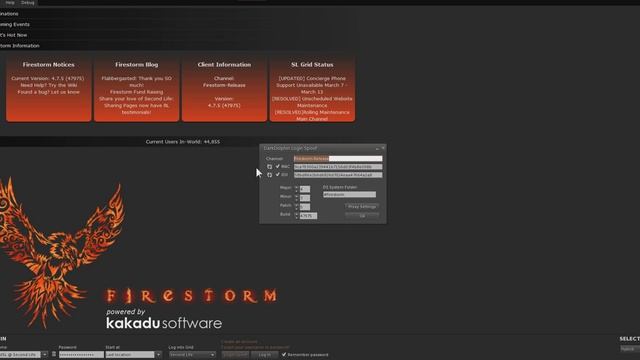Toggle the MAC checkbox

click(278, 167)
